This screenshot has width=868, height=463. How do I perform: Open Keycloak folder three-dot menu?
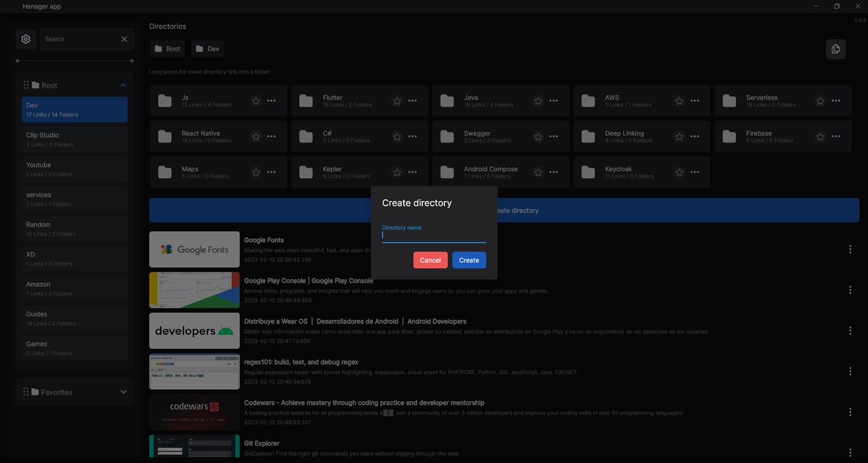[695, 172]
